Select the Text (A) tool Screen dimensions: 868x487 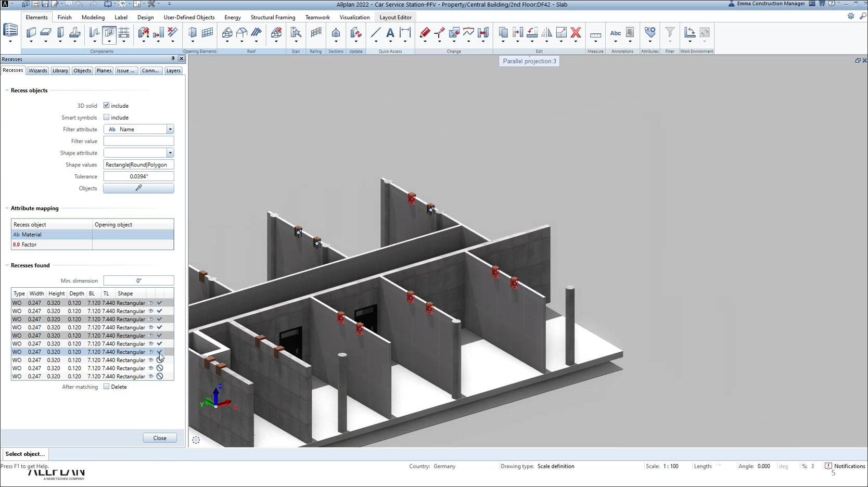point(390,32)
